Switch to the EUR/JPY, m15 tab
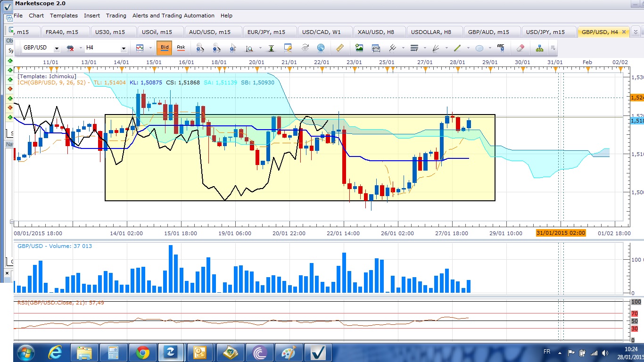This screenshot has height=362, width=644. (270, 32)
